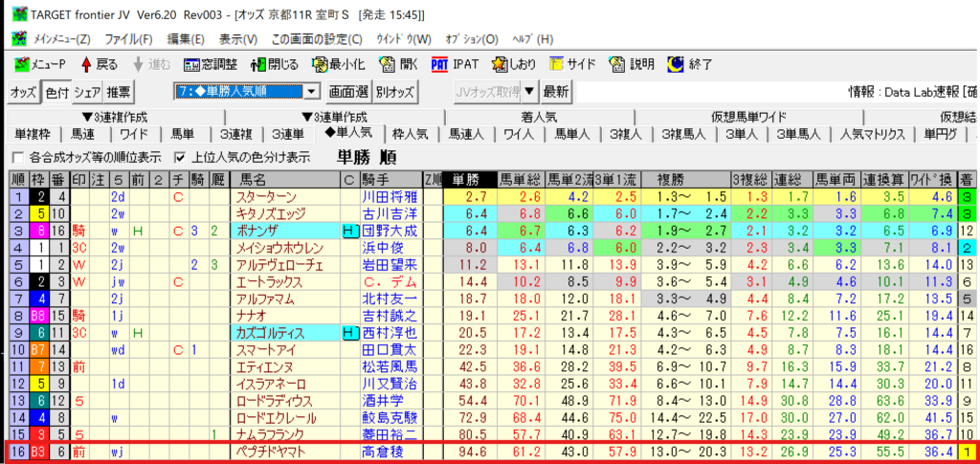This screenshot has height=464, width=980.
Task: Open the IPAT betting icon
Action: (x=455, y=64)
